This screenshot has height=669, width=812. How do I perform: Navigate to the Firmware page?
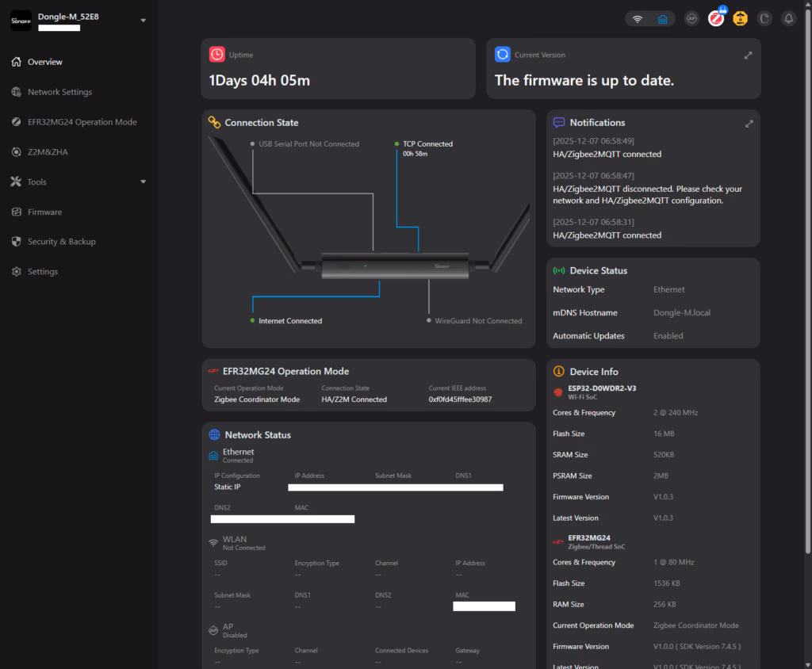point(44,212)
